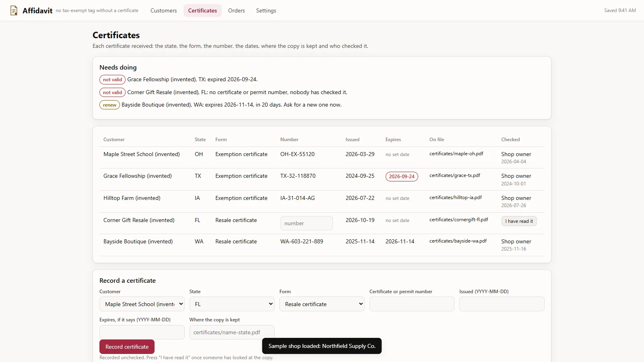Viewport: 644px width, 362px height.
Task: Click the Customer column header
Action: pos(114,140)
